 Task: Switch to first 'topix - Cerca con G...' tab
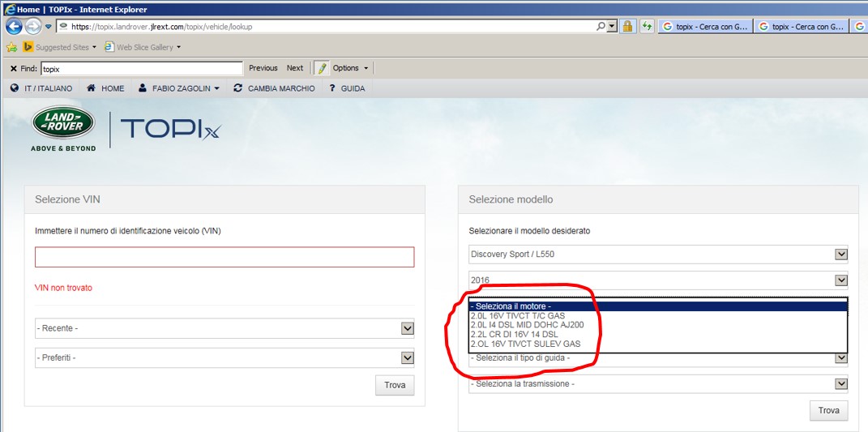[x=706, y=27]
